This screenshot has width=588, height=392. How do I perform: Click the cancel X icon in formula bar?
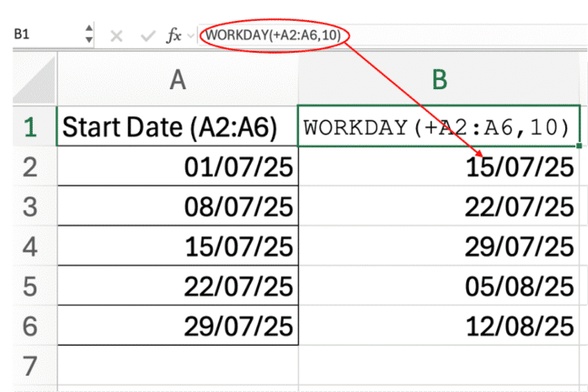[x=116, y=35]
